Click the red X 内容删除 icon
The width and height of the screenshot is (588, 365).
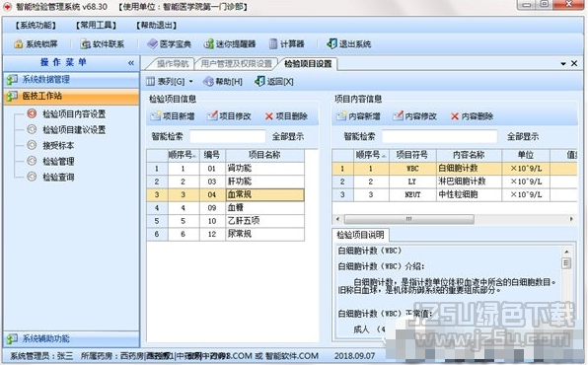455,116
